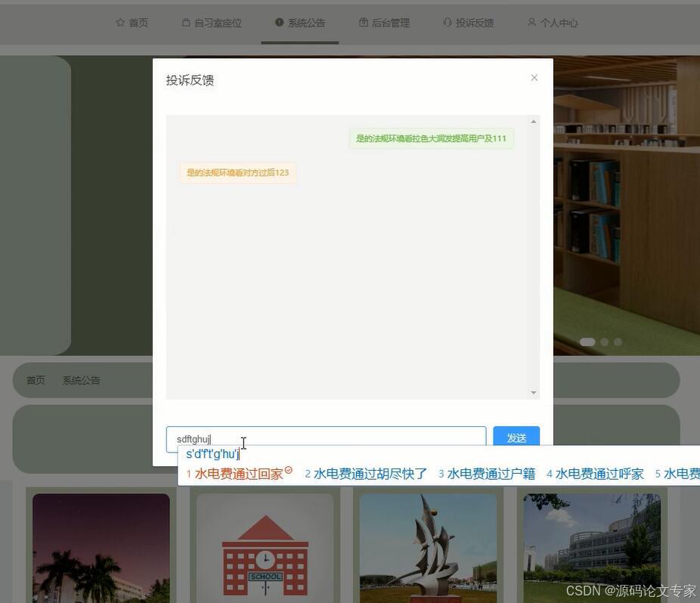Close the 投诉反馈 dialog
Screen dimensions: 700x603
coord(534,78)
